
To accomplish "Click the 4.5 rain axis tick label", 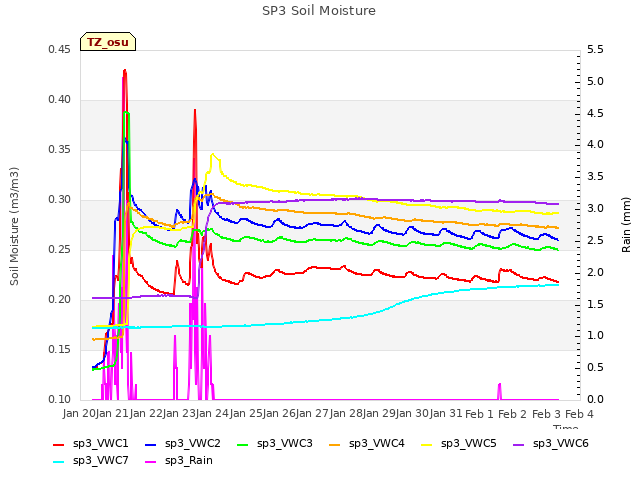I will 595,113.
